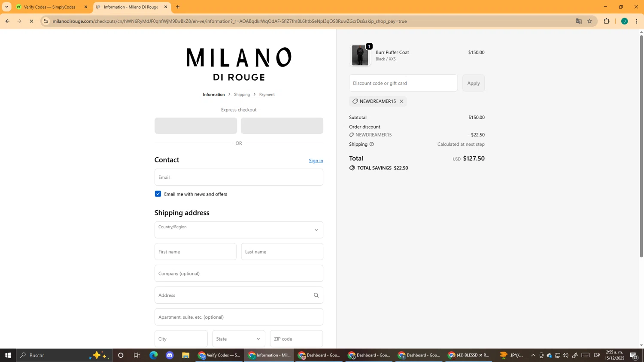Open File Explorer from the taskbar
Viewport: 644px width, 362px height.
186,355
